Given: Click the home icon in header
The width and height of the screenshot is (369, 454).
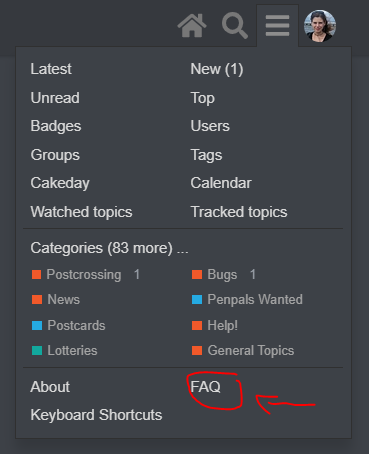Looking at the screenshot, I should 192,26.
